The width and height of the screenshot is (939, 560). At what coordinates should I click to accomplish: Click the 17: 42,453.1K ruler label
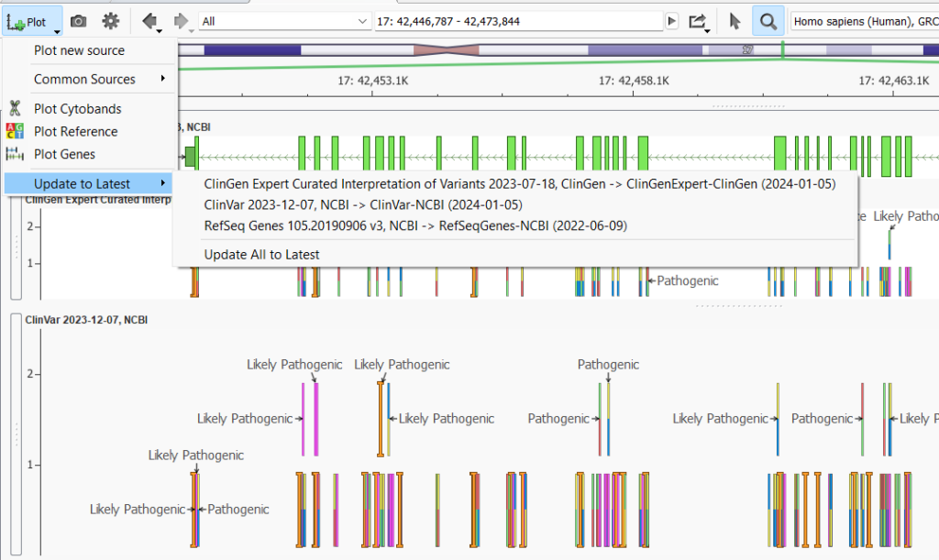click(x=373, y=81)
